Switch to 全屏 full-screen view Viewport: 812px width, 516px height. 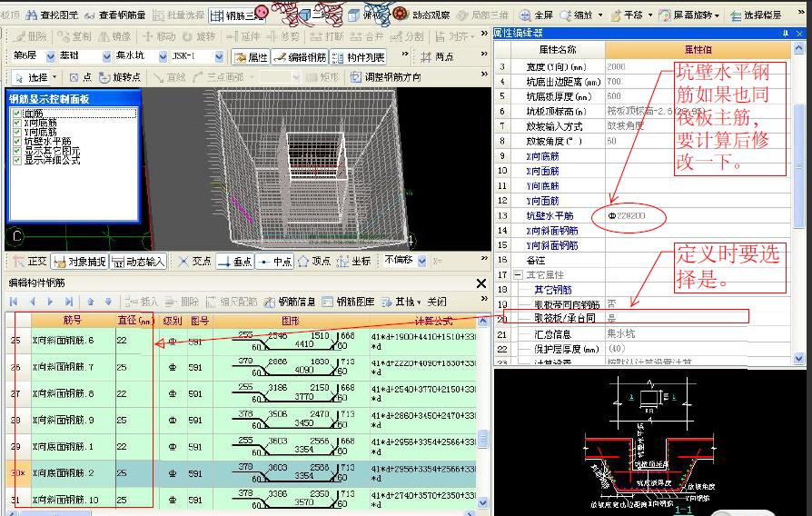[536, 15]
